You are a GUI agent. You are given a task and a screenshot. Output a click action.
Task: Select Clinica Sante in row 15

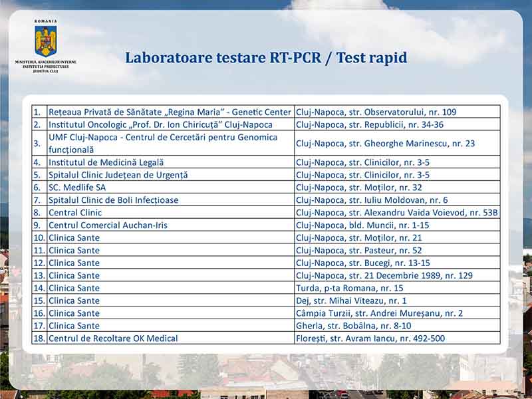pyautogui.click(x=74, y=301)
